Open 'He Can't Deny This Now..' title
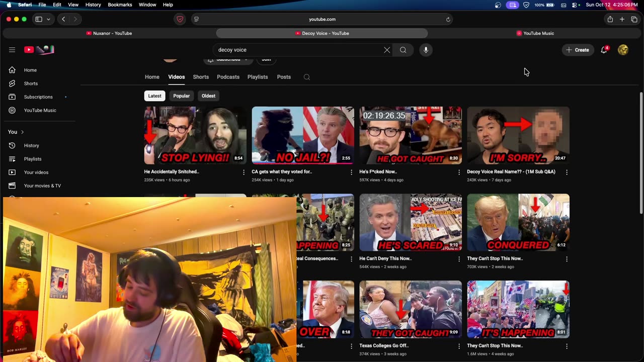644x362 pixels. point(385,258)
